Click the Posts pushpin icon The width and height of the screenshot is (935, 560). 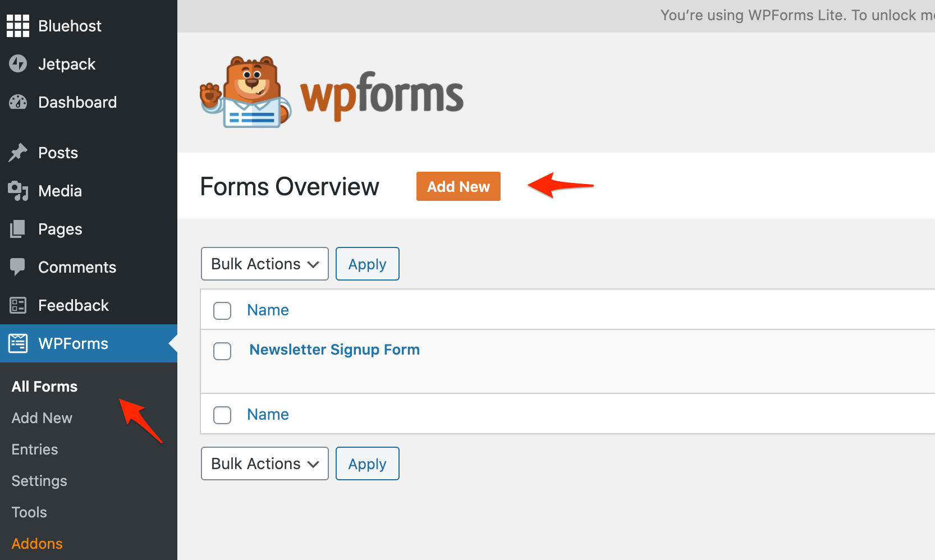click(18, 153)
